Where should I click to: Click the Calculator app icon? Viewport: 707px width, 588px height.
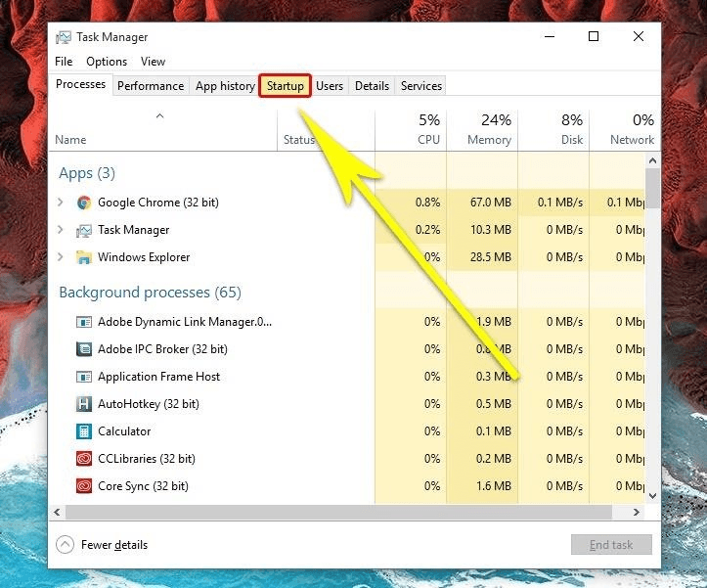pyautogui.click(x=84, y=431)
